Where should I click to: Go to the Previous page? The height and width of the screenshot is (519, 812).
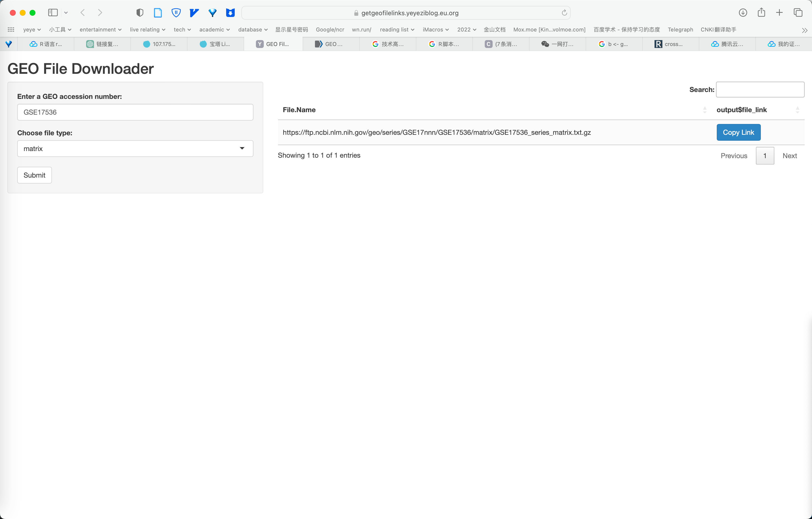pyautogui.click(x=734, y=156)
